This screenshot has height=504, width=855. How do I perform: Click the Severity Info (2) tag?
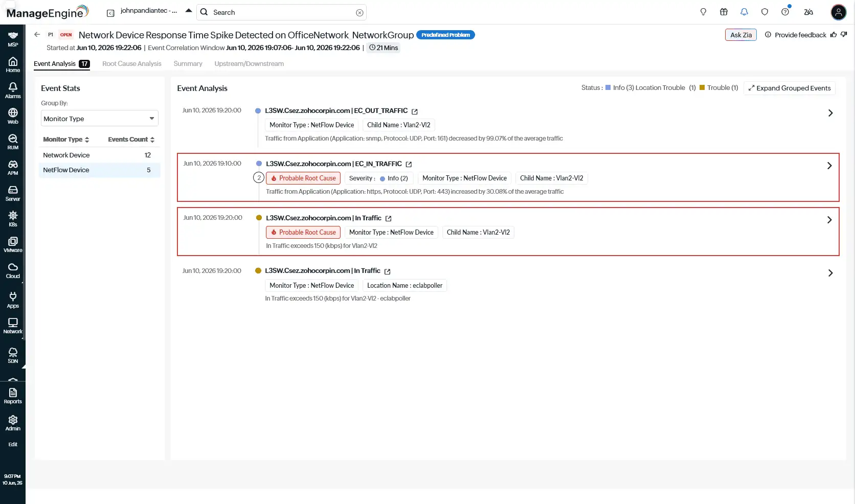378,178
